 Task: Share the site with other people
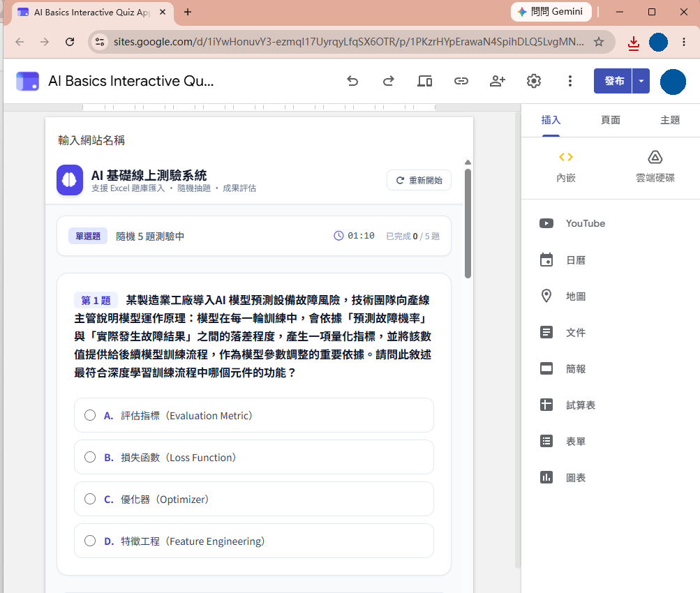498,81
